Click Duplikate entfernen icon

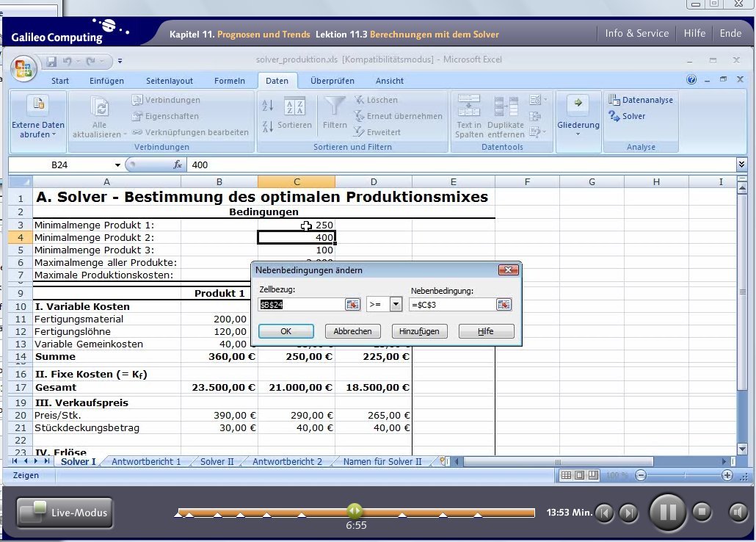(x=506, y=106)
